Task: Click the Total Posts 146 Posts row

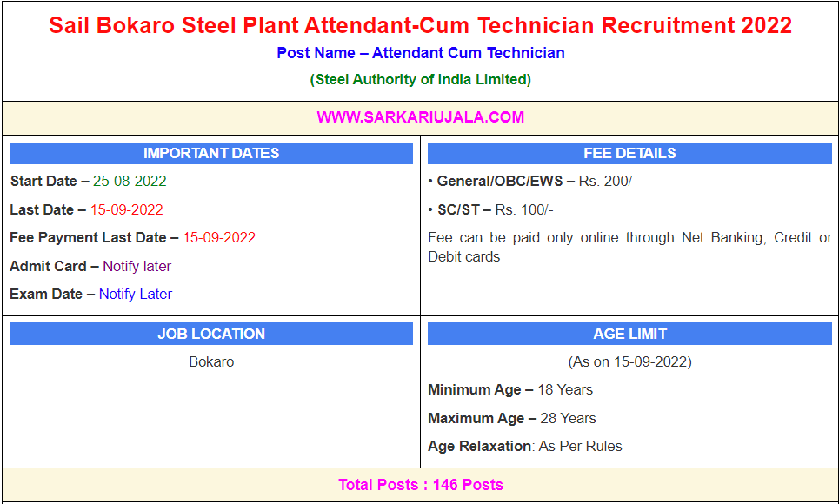Action: coord(420,485)
